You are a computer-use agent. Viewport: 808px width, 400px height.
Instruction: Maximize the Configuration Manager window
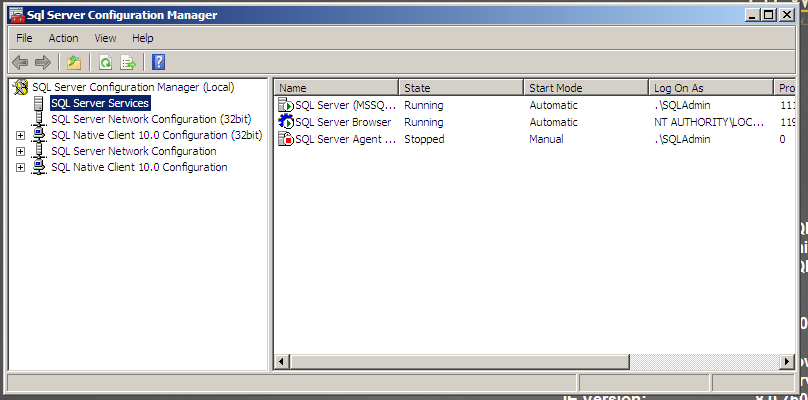[768, 15]
